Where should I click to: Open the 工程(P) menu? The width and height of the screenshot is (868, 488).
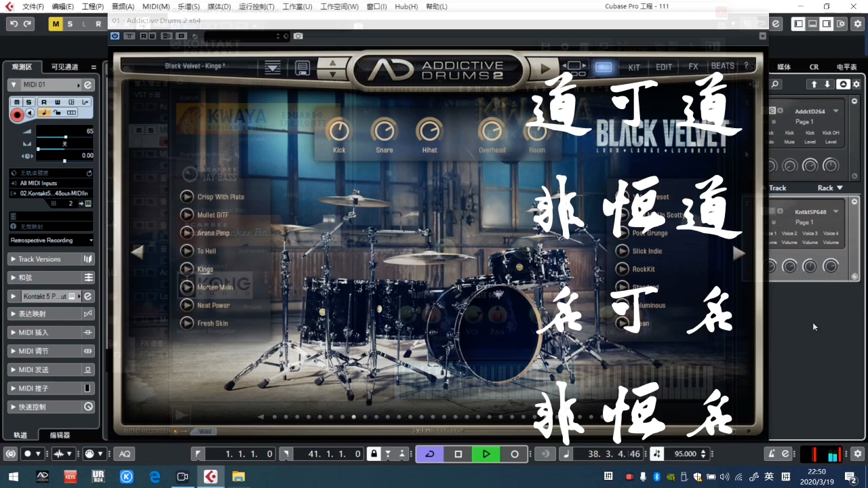[93, 6]
